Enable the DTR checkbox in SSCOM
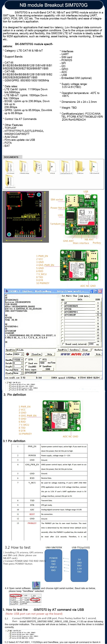The width and height of the screenshot is (107, 644). (26, 359)
